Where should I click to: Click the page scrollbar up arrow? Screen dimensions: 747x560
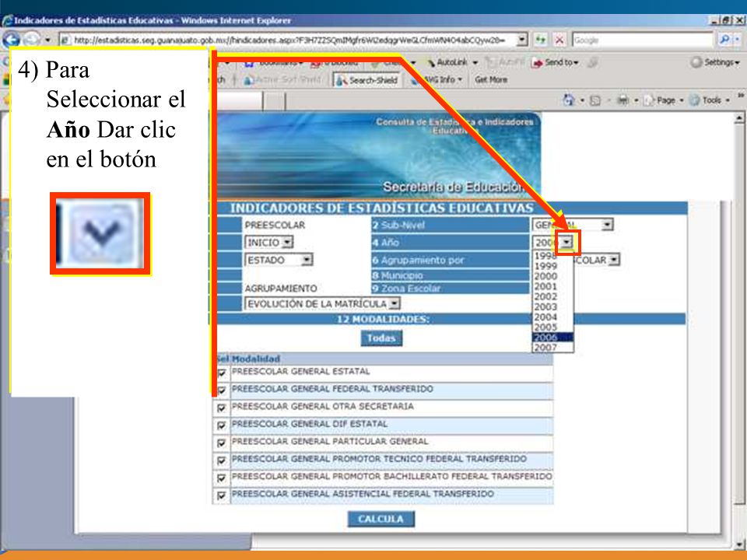click(739, 117)
